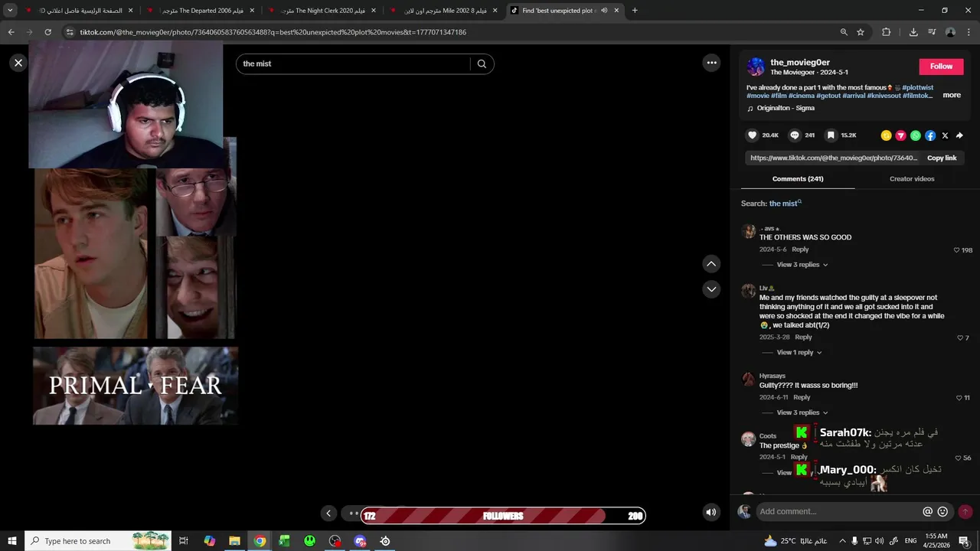Like Hyrasays 'It wasss so boring' comment
Image resolution: width=980 pixels, height=551 pixels.
pyautogui.click(x=959, y=398)
